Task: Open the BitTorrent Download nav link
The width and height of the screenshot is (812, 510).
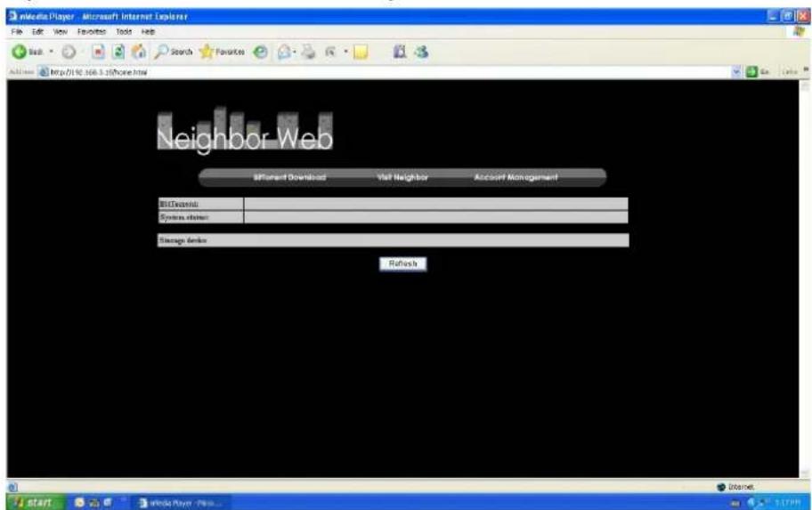Action: [289, 177]
